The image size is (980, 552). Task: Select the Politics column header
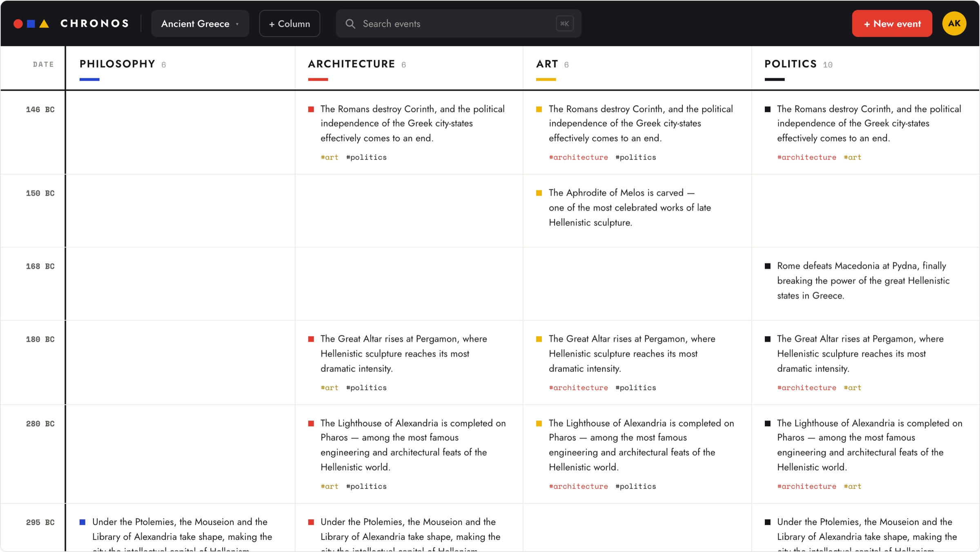tap(791, 64)
